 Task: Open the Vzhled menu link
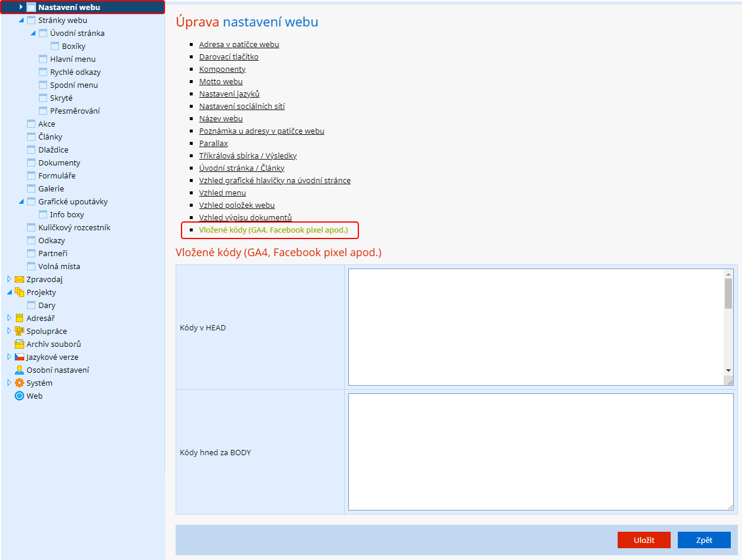point(223,193)
